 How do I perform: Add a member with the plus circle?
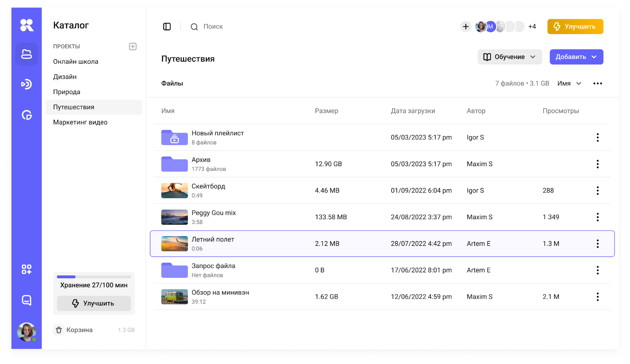tap(466, 27)
